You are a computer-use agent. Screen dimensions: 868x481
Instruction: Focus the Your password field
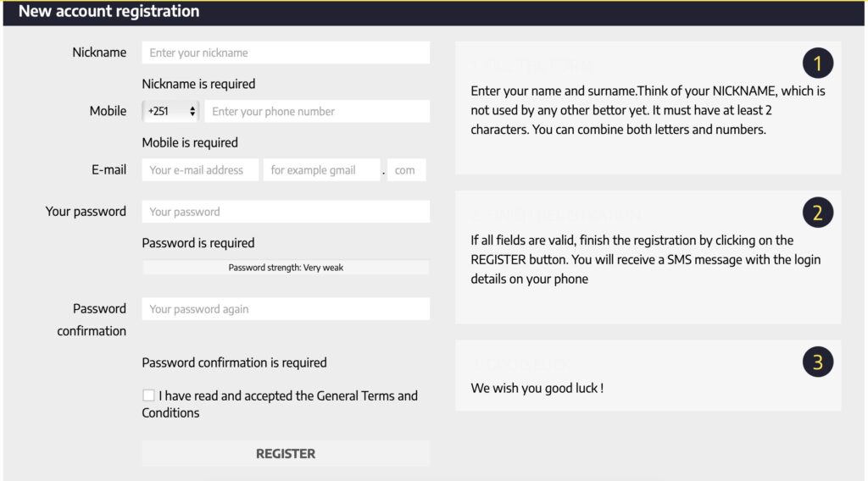[286, 212]
